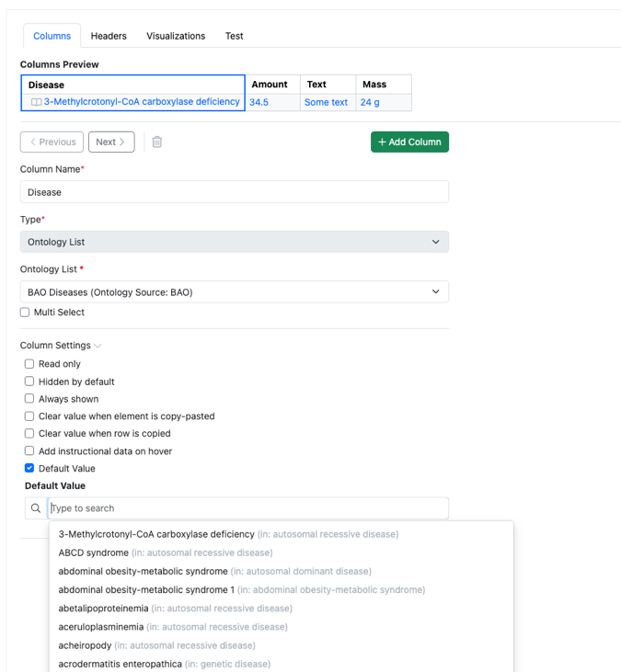Delete column using the trash icon
Screen dimensions: 621x672
157,142
